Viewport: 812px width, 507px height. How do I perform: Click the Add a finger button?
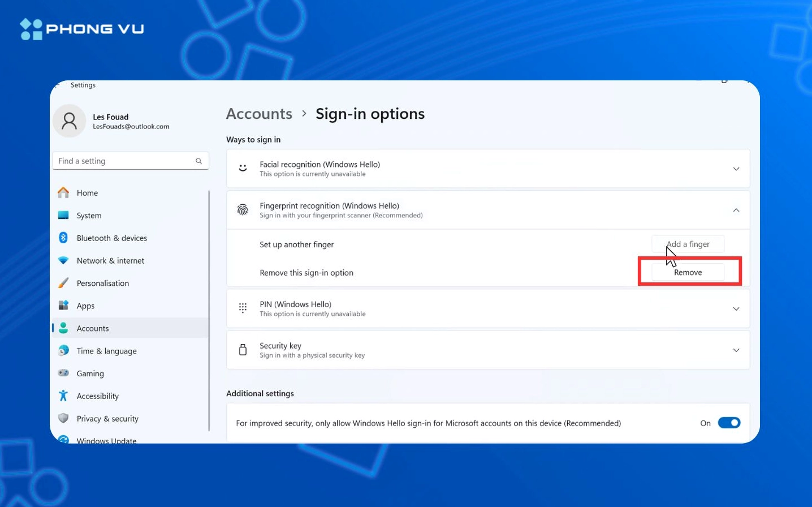point(688,244)
